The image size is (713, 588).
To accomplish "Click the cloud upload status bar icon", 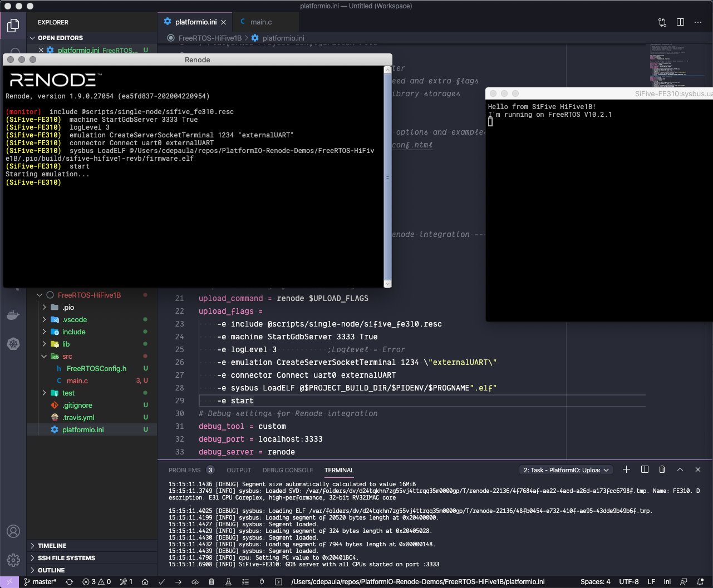I will (x=195, y=582).
